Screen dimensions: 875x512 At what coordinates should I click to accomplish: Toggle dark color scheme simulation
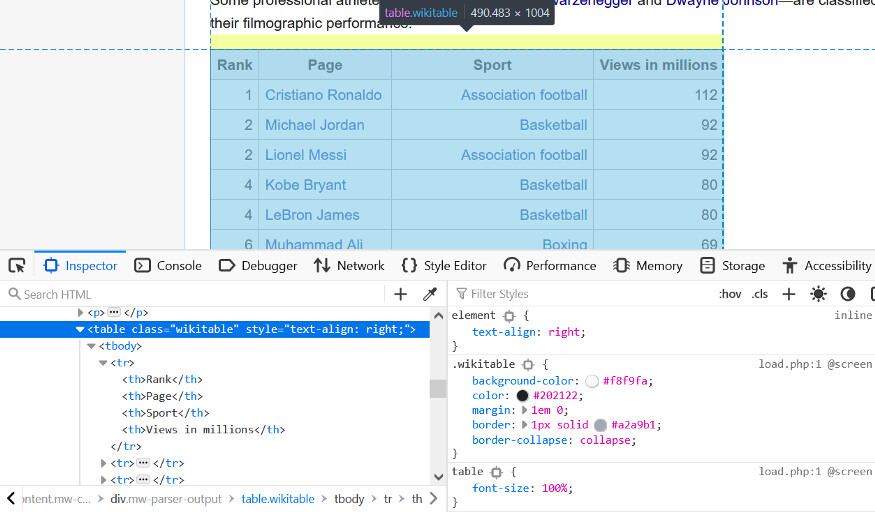coord(848,294)
